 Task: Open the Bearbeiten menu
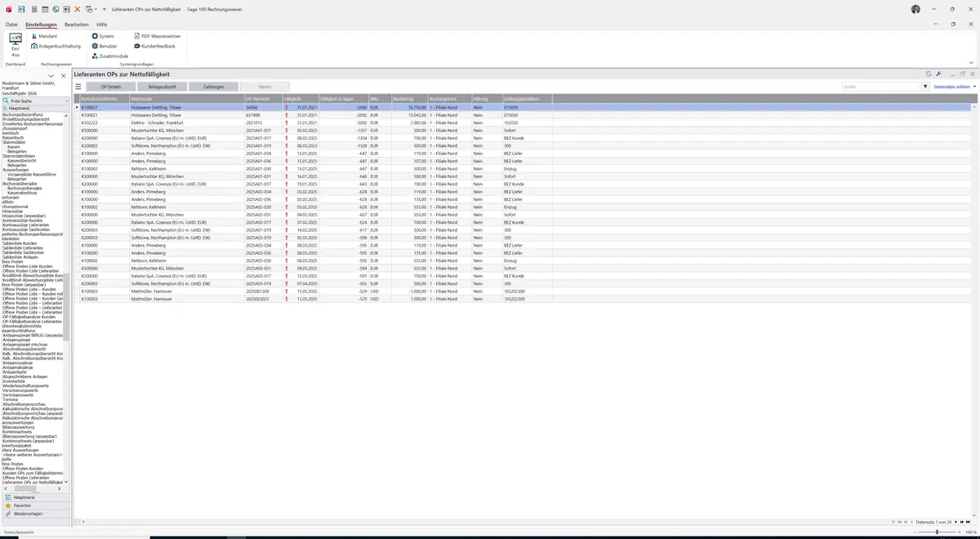click(77, 24)
